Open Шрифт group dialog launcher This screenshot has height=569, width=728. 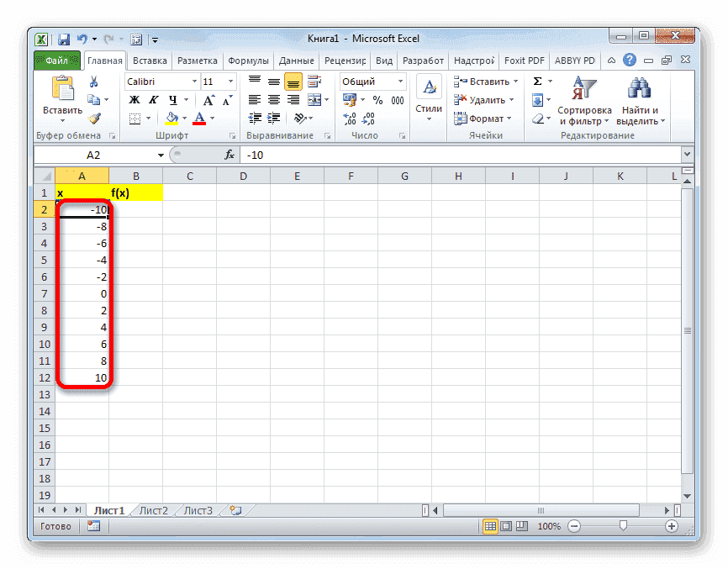point(232,136)
